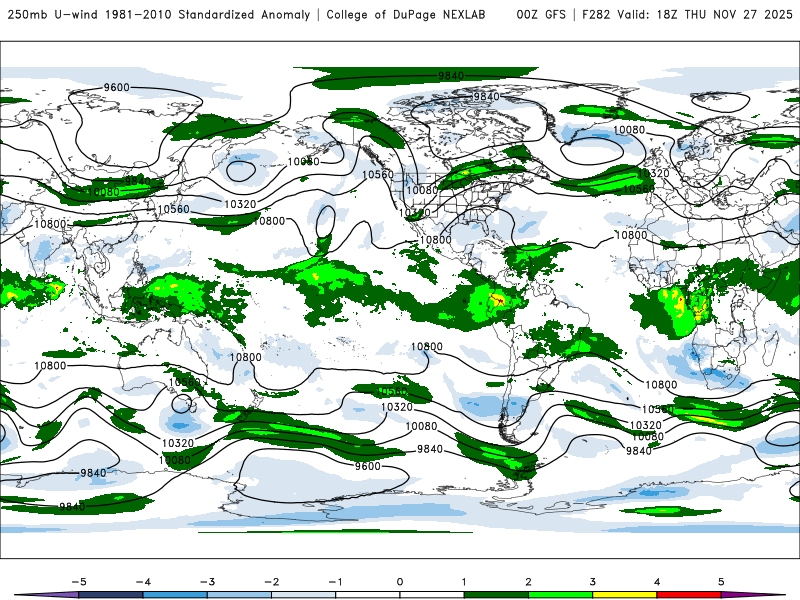Screen dimensions: 800x600
Task: Click the '4' colorbar tick label
Action: 657,582
